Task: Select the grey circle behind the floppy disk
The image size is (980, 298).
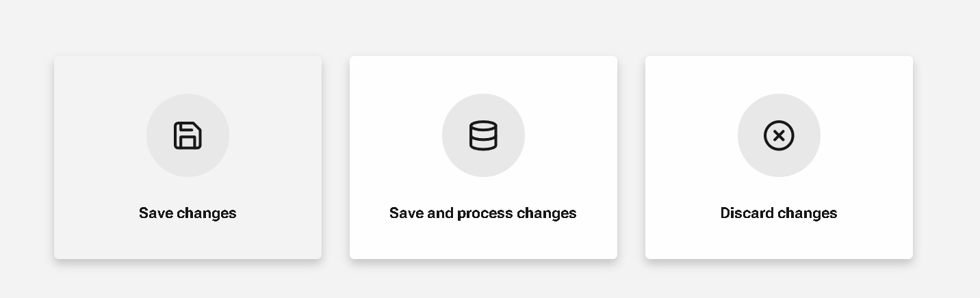Action: point(188,135)
